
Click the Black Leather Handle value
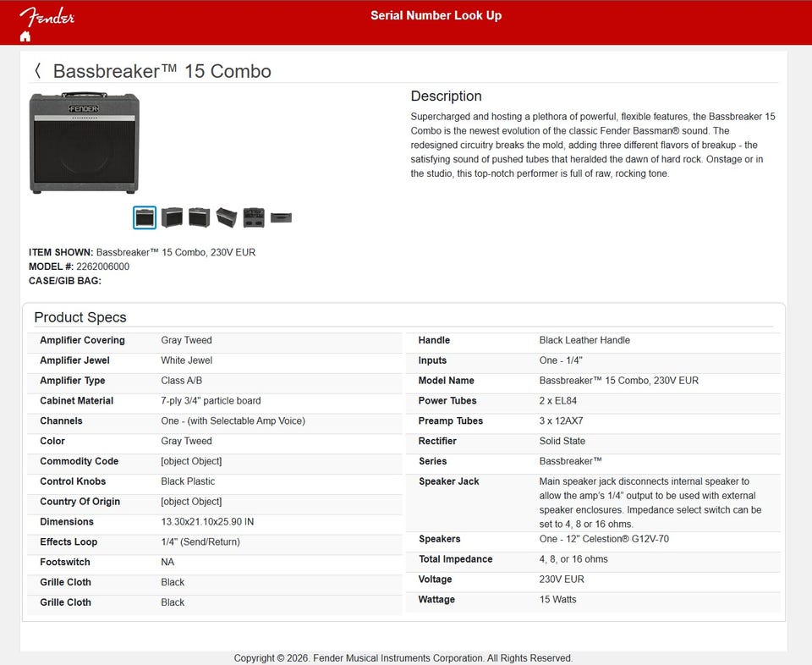(584, 340)
